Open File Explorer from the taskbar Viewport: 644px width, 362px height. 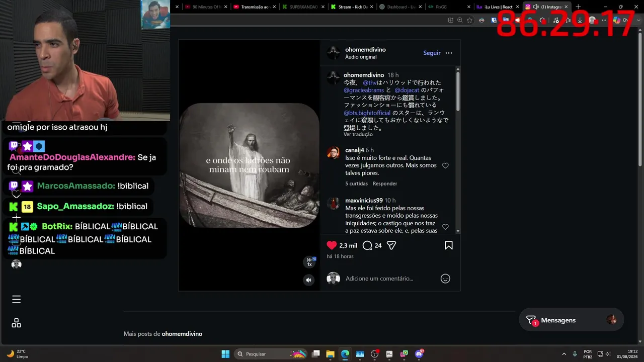[x=330, y=354]
